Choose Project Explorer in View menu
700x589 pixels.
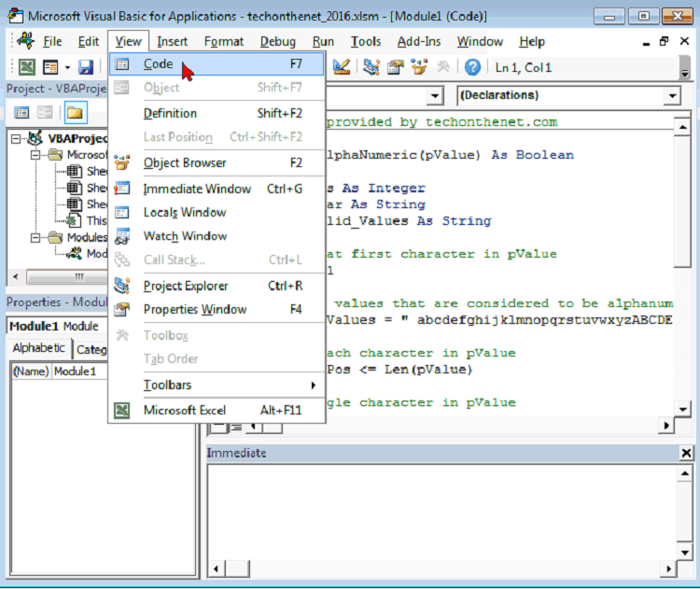point(217,286)
